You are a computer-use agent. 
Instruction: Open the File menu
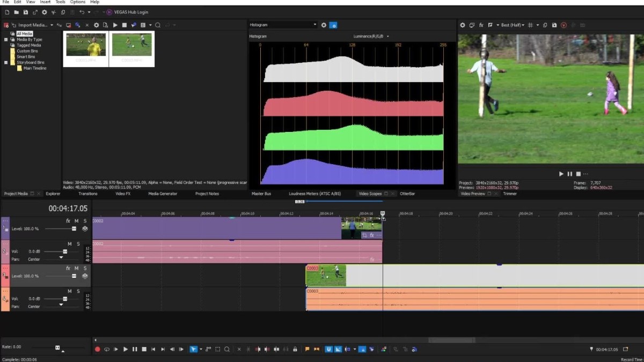(x=5, y=2)
